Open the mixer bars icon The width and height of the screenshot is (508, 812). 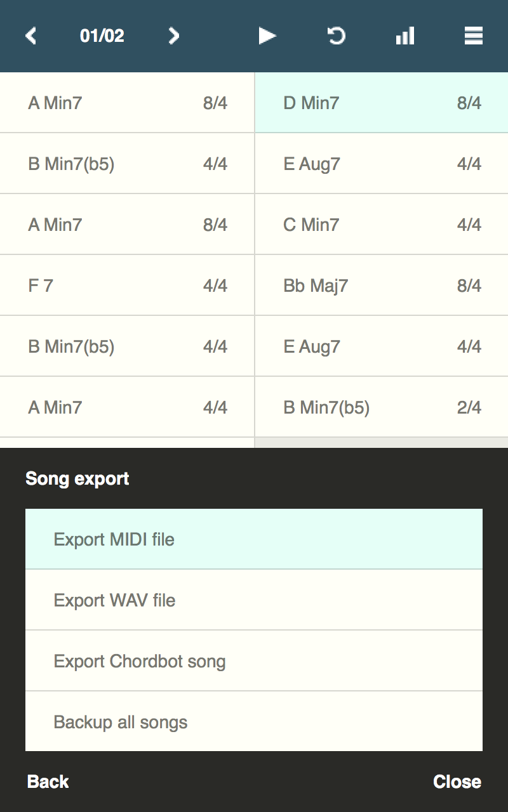(405, 36)
